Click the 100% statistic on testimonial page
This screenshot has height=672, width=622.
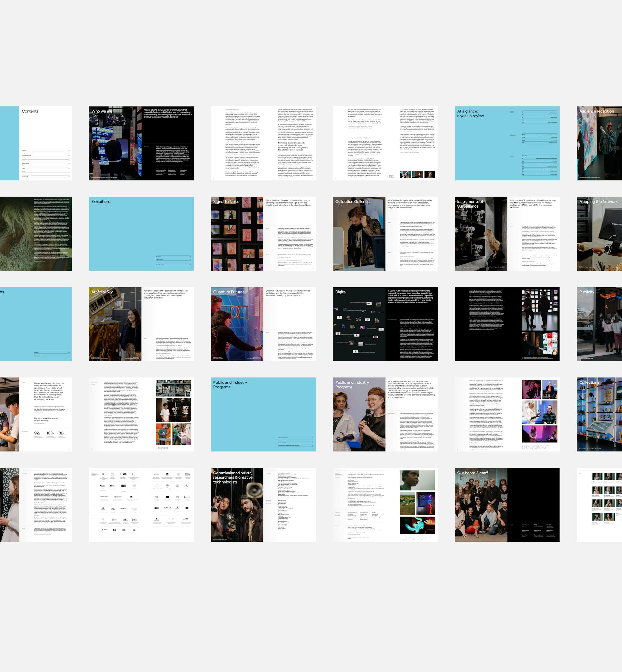(50, 433)
